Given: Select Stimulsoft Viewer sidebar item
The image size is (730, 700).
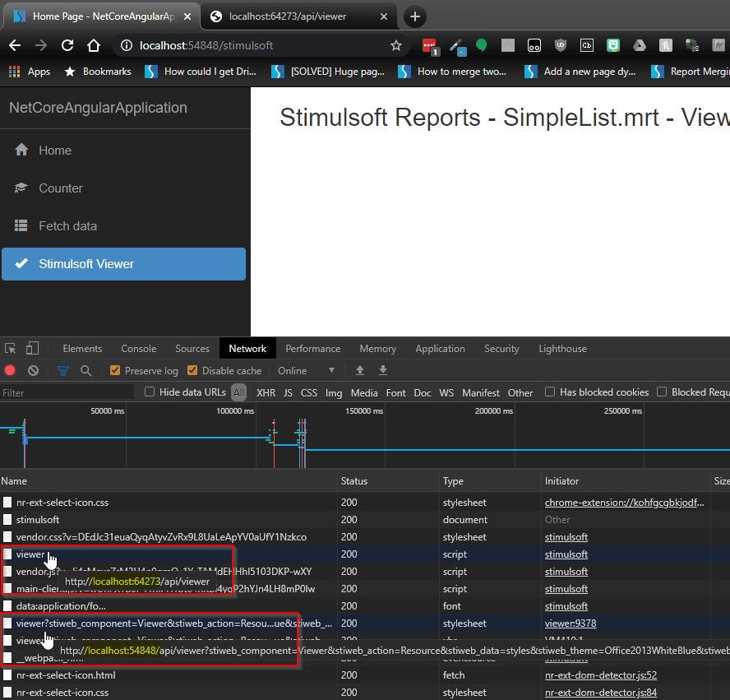Looking at the screenshot, I should tap(123, 264).
